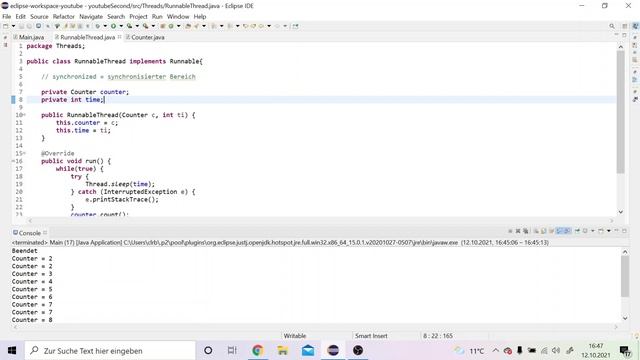Click 'Beendet' in the console output
This screenshot has width=640, height=360.
click(24, 251)
